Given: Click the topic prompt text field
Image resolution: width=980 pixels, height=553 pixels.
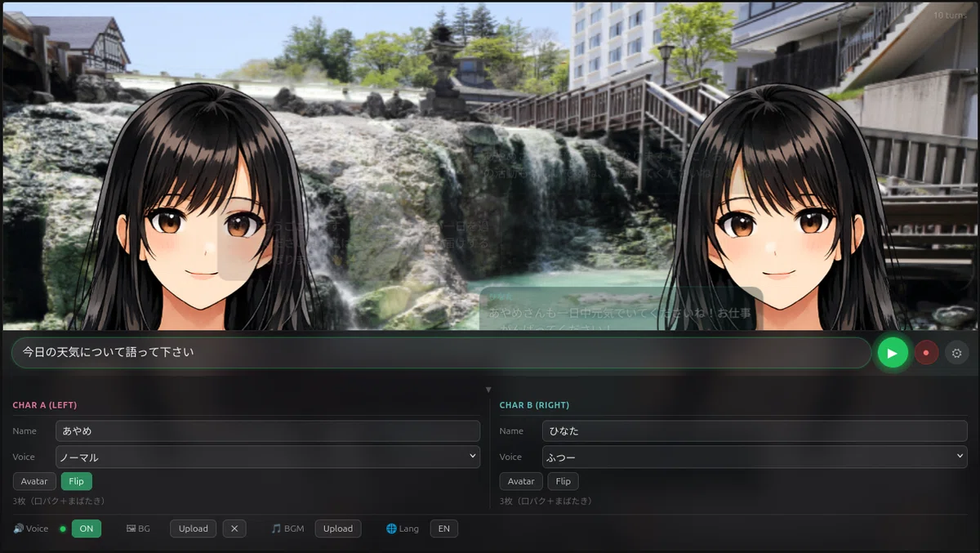Looking at the screenshot, I should 441,353.
